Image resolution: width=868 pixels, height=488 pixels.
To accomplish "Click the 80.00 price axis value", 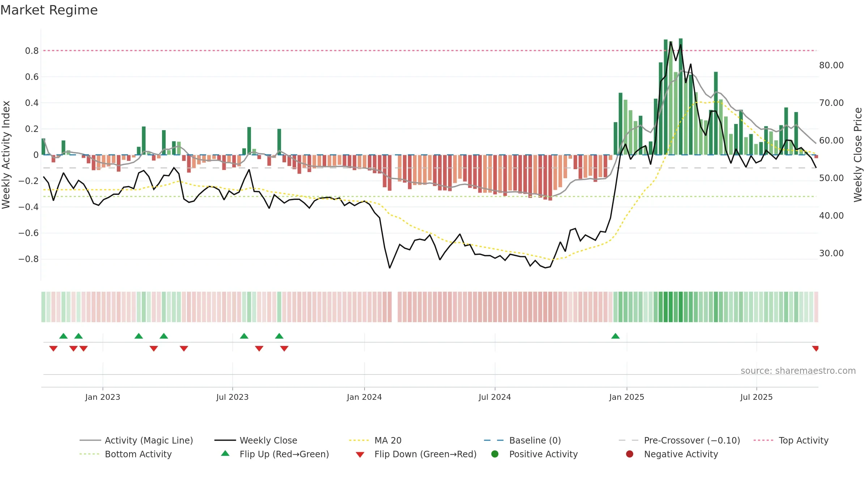I will pos(831,65).
